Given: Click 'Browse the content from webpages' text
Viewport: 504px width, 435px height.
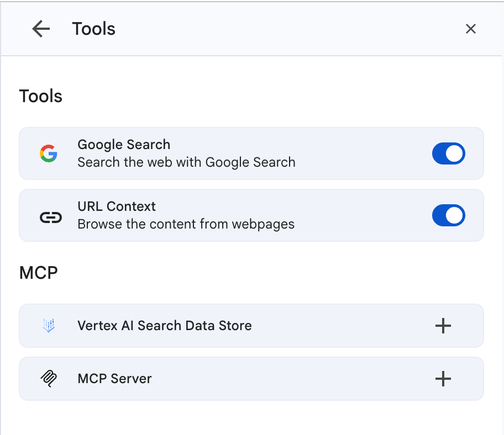Looking at the screenshot, I should 186,224.
